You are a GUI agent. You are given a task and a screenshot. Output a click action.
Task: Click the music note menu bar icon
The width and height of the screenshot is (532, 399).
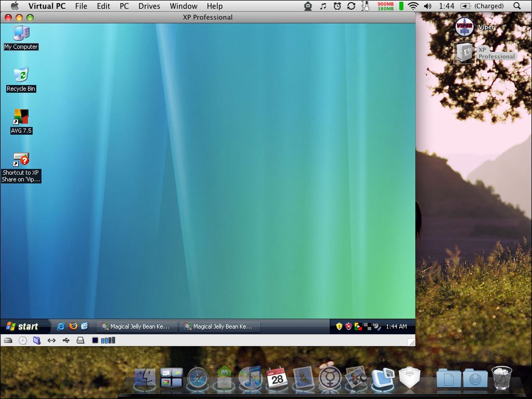(323, 6)
